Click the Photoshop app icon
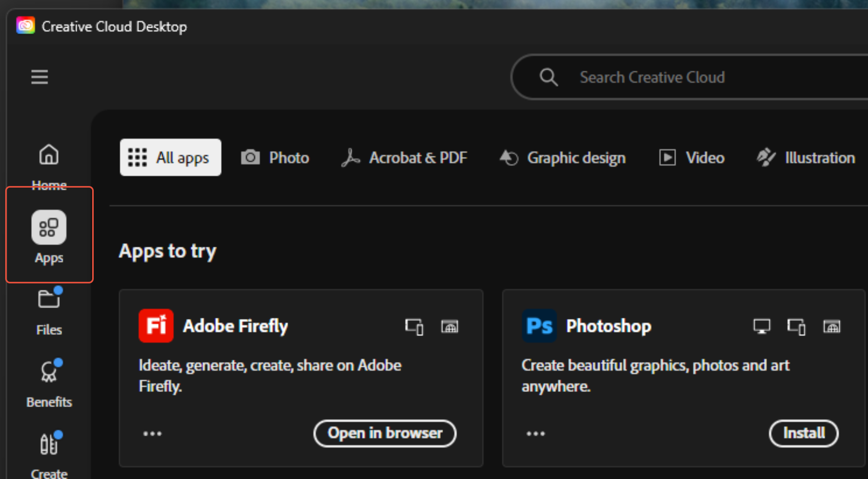 point(539,326)
